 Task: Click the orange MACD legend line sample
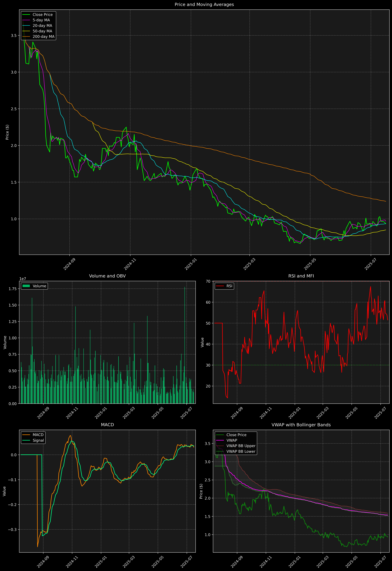point(26,435)
